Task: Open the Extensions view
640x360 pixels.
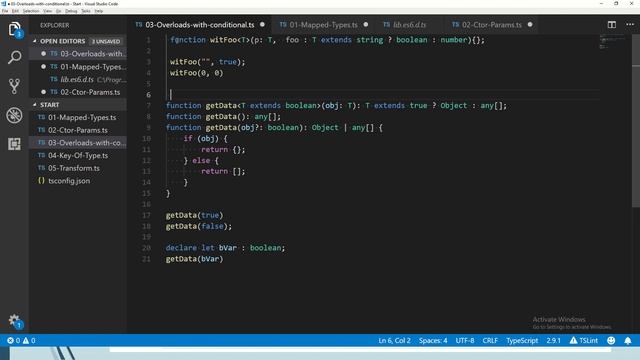Action: [x=14, y=144]
